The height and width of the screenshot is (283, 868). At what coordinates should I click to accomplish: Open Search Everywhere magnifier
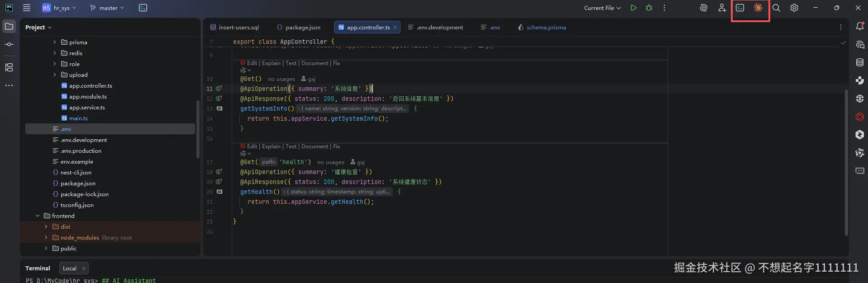[776, 8]
